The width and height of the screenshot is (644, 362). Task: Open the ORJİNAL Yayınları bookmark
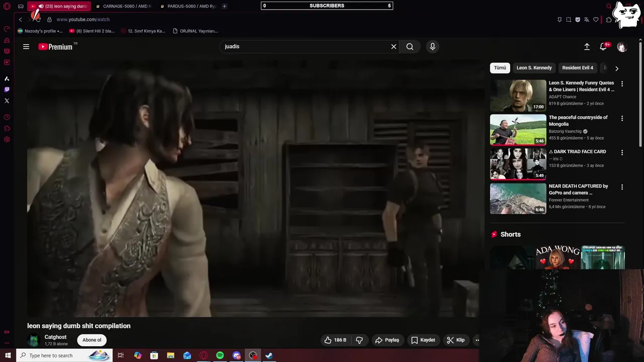195,31
